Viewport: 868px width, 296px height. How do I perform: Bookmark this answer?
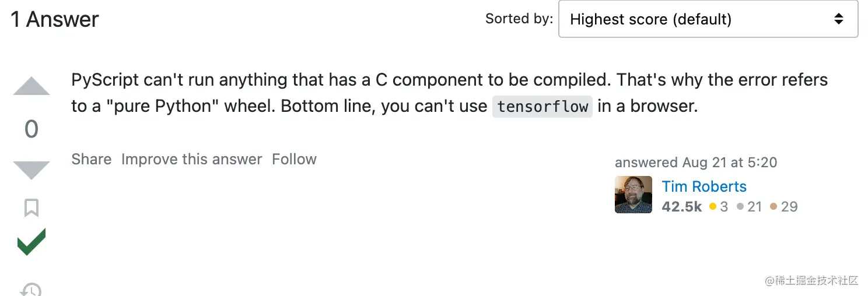point(32,208)
